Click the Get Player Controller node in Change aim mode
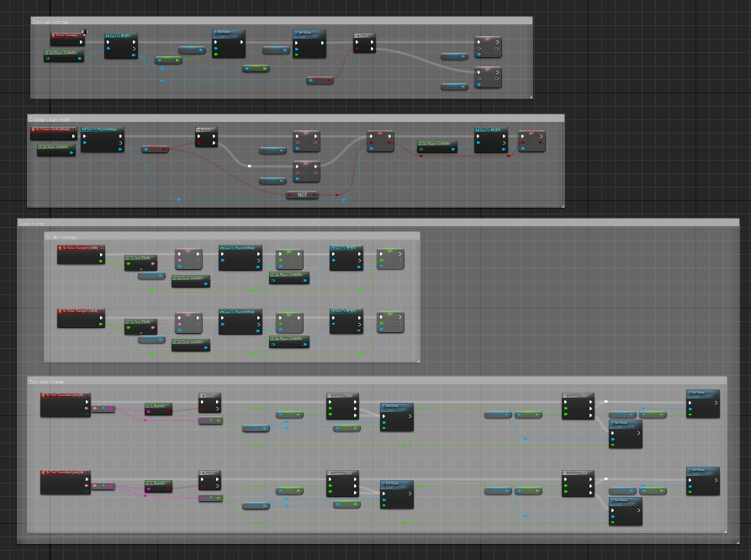This screenshot has height=560, width=751. coord(437,147)
